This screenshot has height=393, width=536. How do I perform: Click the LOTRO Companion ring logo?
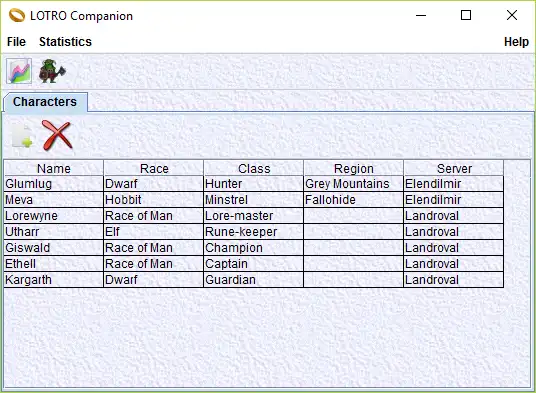[x=17, y=16]
